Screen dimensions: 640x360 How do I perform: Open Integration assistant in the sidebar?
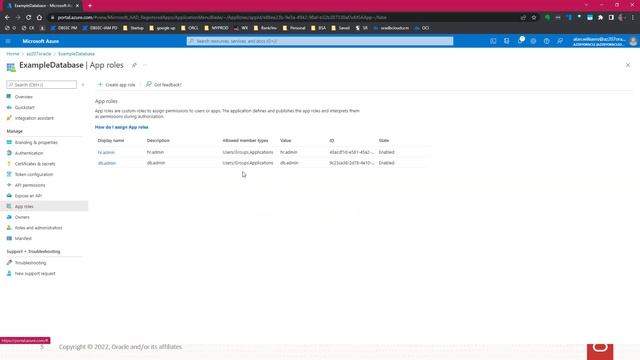pos(34,118)
